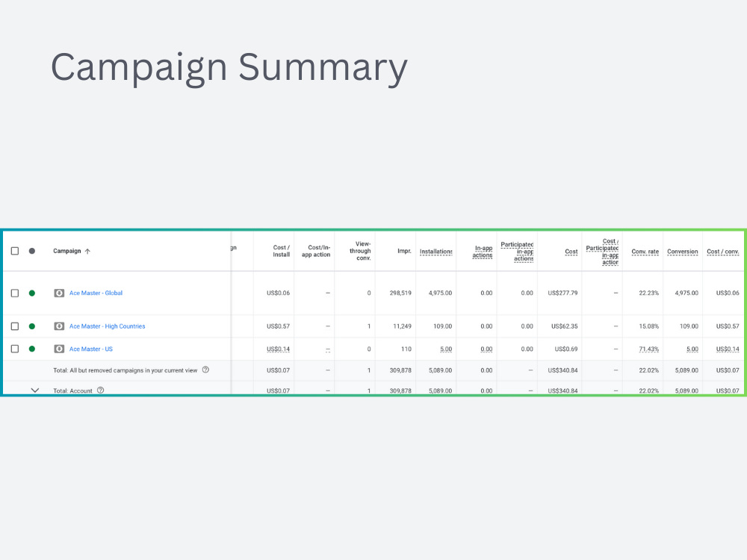The image size is (747, 560).
Task: Sort by Cost / Install column header
Action: tap(281, 251)
